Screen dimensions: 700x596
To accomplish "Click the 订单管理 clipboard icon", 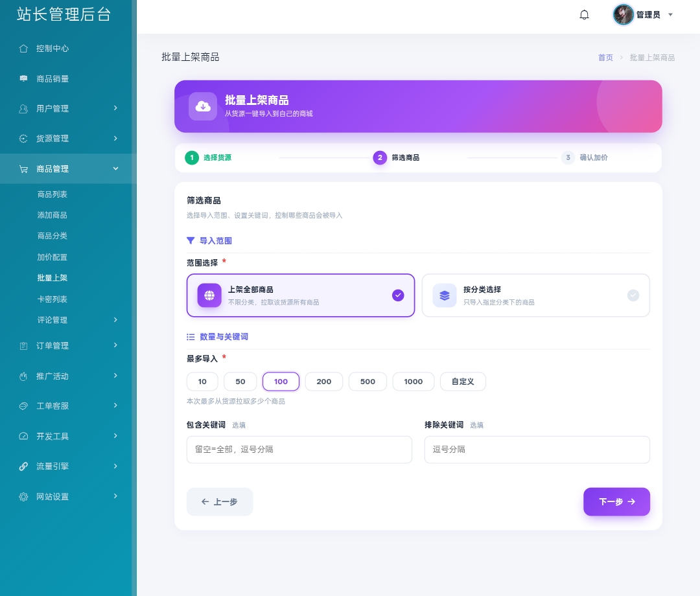I will pos(24,346).
